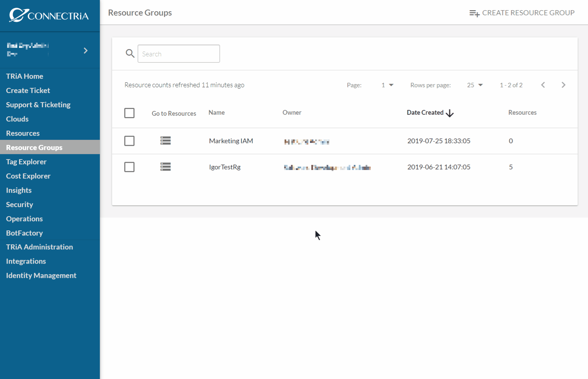
Task: Open resources list icon for Marketing IAM
Action: point(166,140)
